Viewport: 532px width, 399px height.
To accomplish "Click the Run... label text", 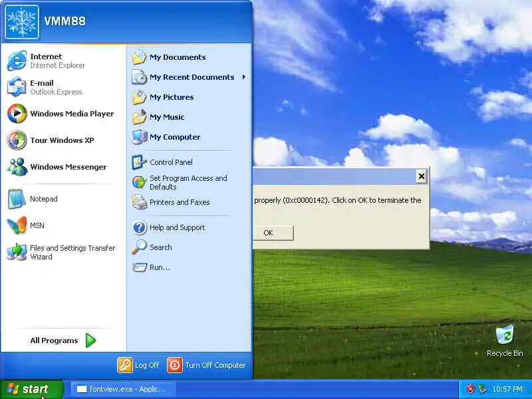I will point(160,267).
